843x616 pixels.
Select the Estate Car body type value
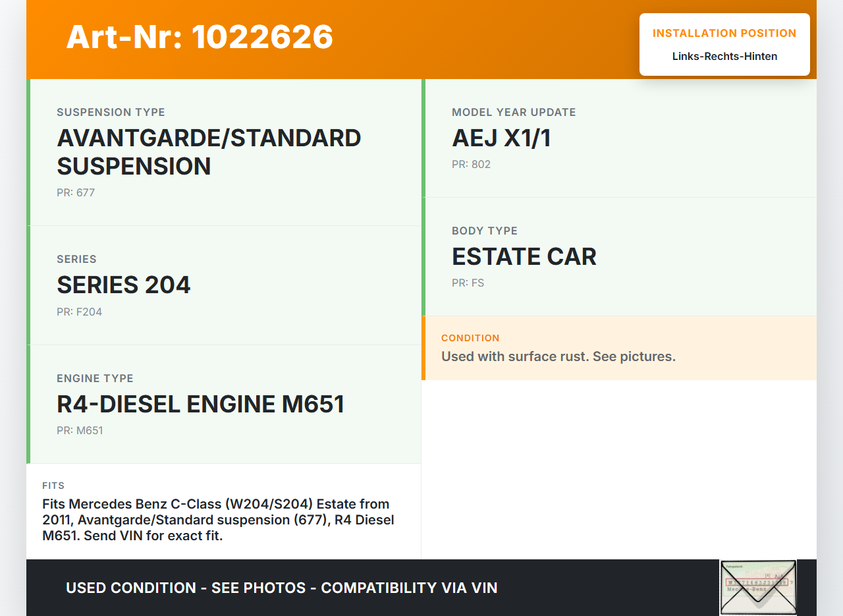tap(524, 257)
